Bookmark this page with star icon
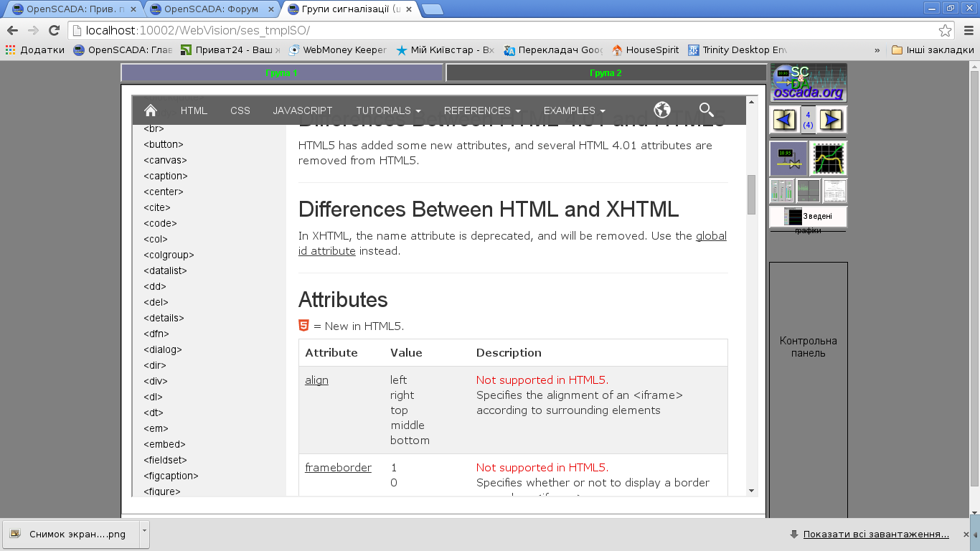The width and height of the screenshot is (980, 551). pyautogui.click(x=946, y=30)
